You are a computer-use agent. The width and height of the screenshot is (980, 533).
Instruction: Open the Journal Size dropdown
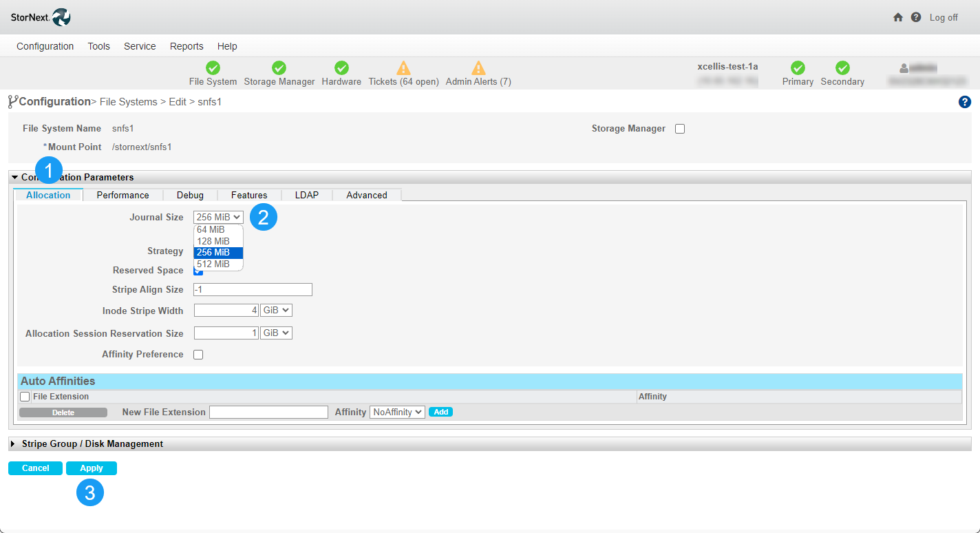pyautogui.click(x=218, y=217)
